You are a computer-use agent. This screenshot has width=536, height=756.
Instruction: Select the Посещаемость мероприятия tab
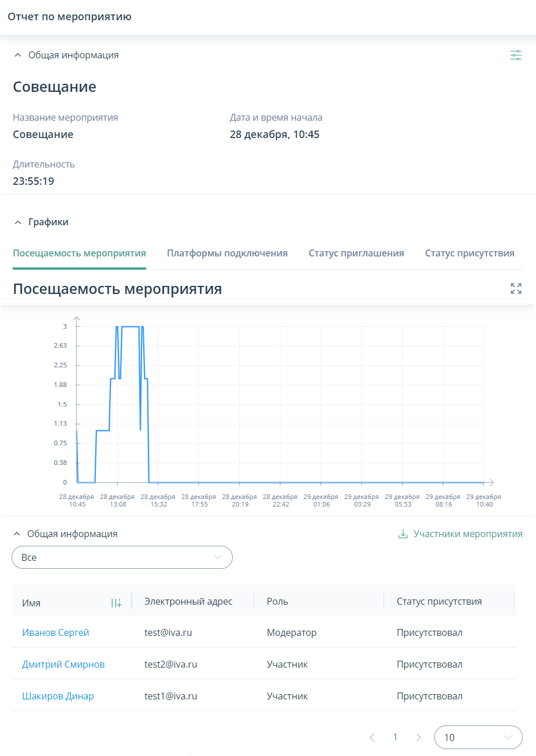pyautogui.click(x=79, y=252)
